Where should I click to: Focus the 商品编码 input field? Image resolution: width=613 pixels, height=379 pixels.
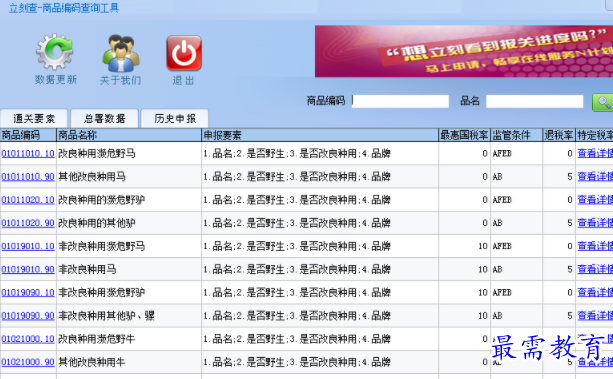tap(400, 101)
